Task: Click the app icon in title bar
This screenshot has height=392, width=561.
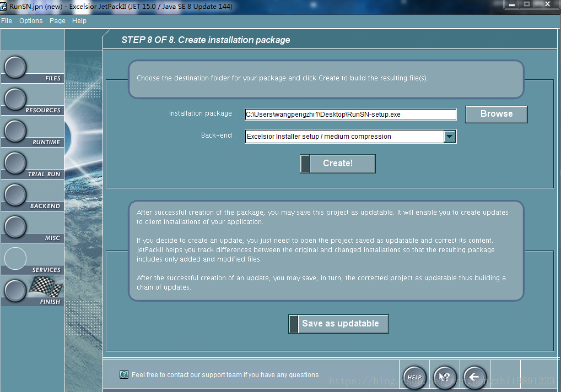Action: 3,6
